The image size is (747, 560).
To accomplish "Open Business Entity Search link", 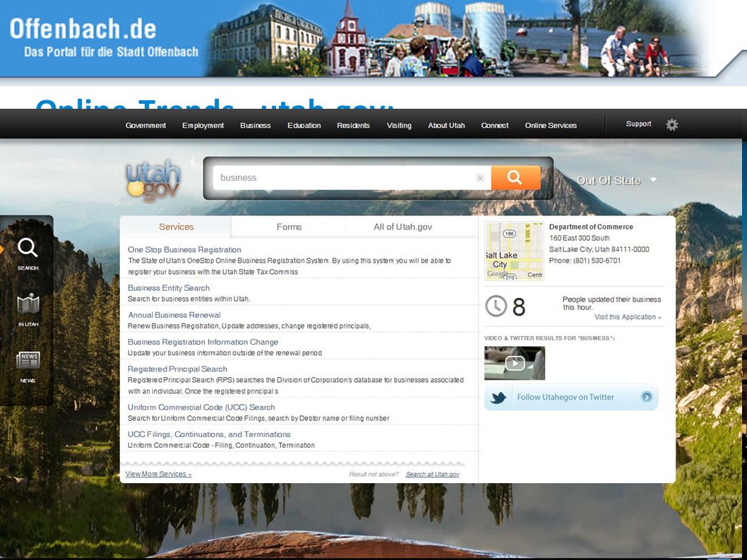I will (169, 288).
